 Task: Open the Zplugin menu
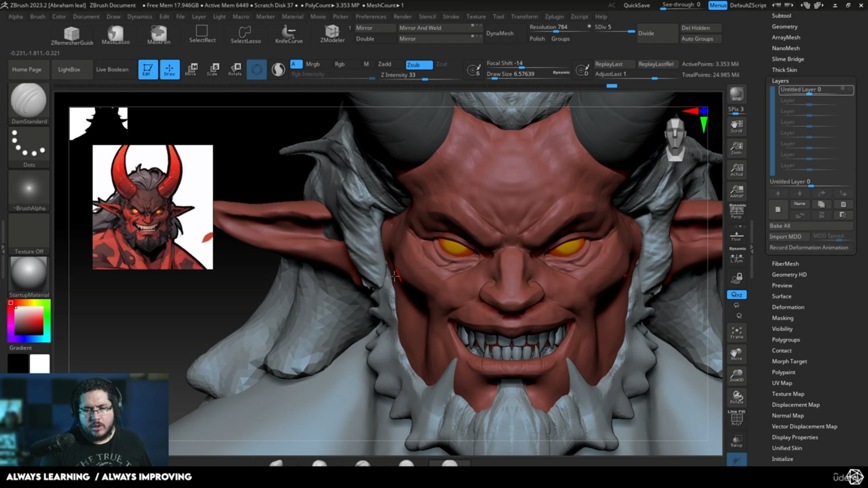(x=554, y=16)
